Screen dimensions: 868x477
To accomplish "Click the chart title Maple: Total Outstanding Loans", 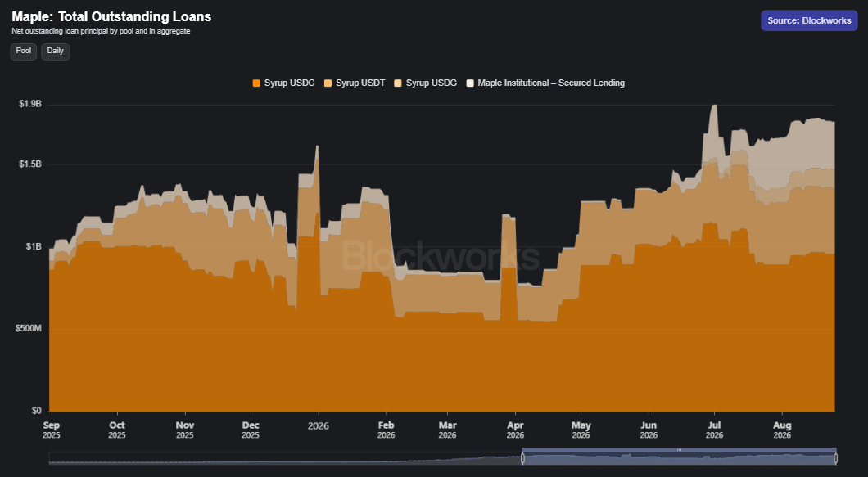I will click(111, 16).
